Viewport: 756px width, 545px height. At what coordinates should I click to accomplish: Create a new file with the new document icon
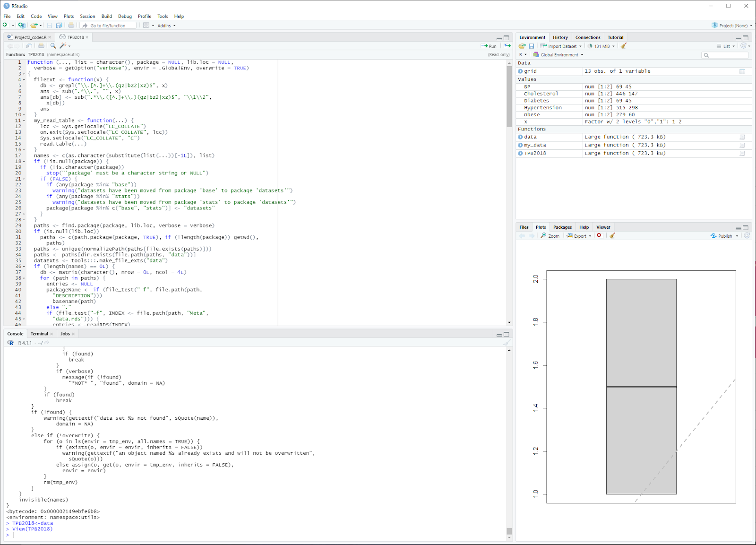point(5,26)
